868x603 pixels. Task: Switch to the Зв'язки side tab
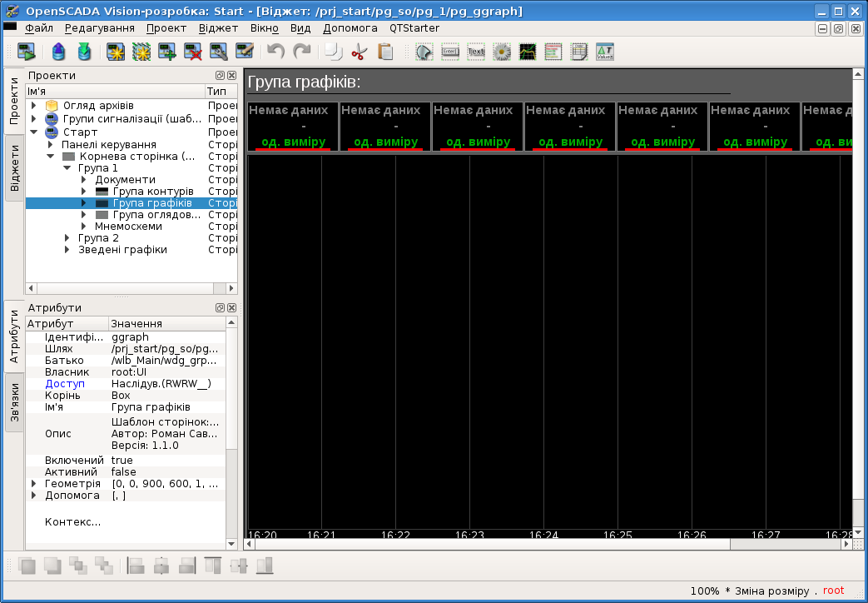14,403
